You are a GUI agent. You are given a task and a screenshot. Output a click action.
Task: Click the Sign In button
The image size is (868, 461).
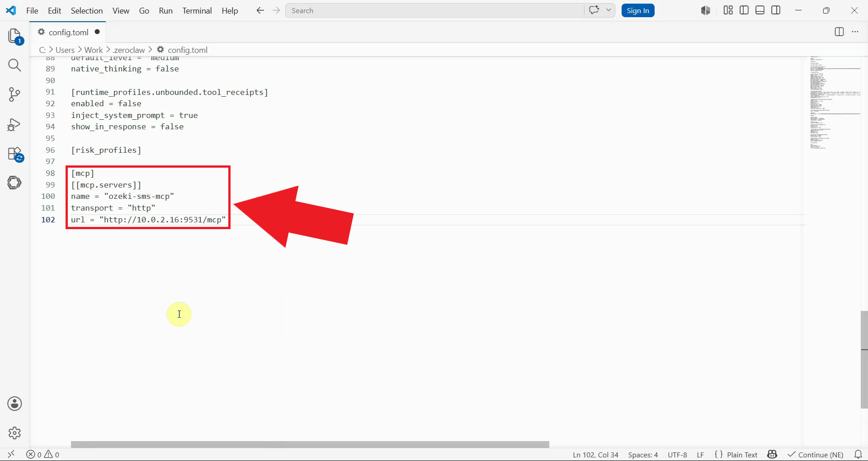[x=638, y=10]
